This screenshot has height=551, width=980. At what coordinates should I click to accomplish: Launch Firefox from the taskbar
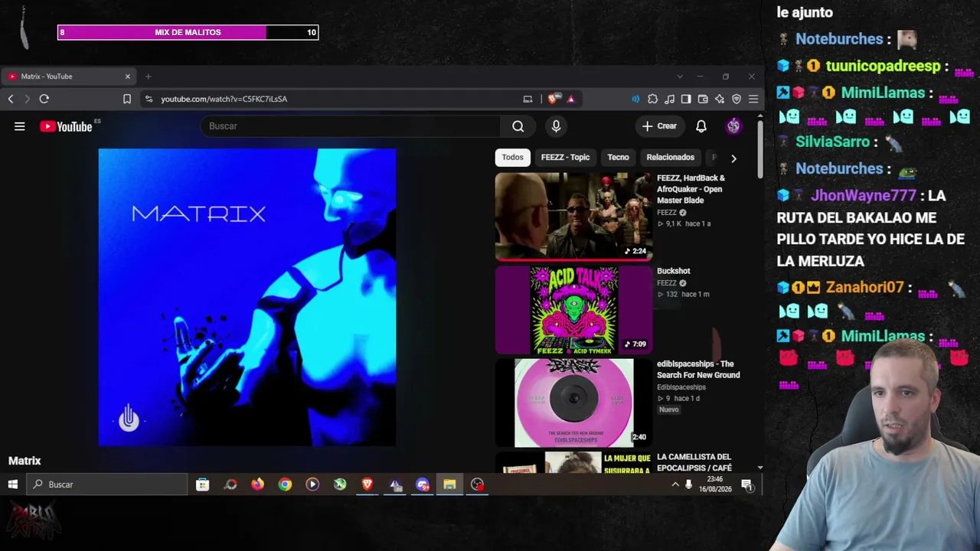coord(257,484)
